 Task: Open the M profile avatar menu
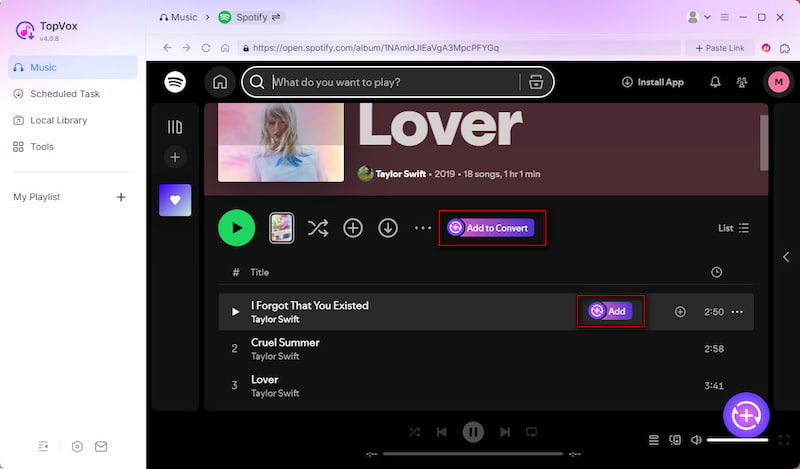[x=778, y=82]
